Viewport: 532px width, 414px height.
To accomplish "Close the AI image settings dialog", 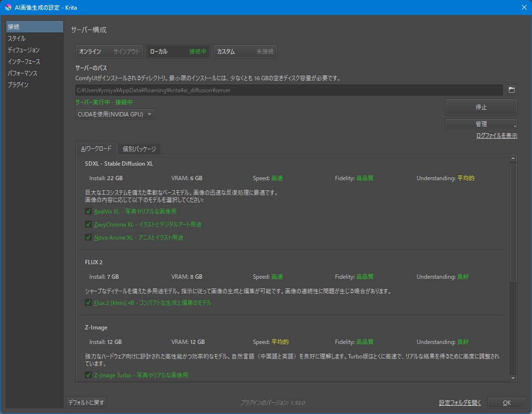I will (x=524, y=7).
